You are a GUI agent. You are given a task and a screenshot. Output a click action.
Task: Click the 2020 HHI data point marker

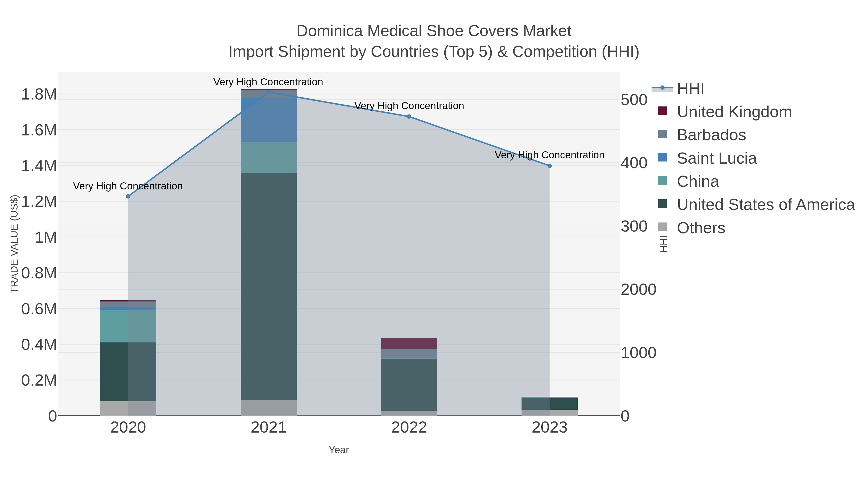128,196
